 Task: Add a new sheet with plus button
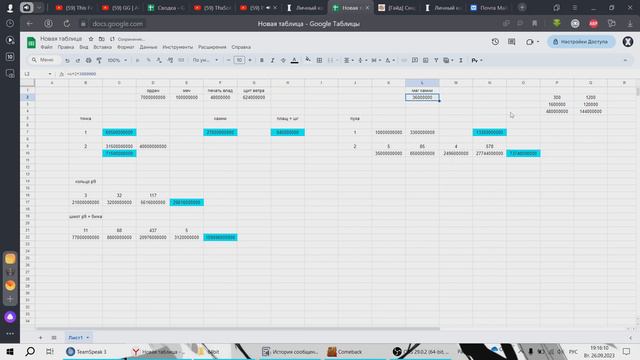(40, 338)
